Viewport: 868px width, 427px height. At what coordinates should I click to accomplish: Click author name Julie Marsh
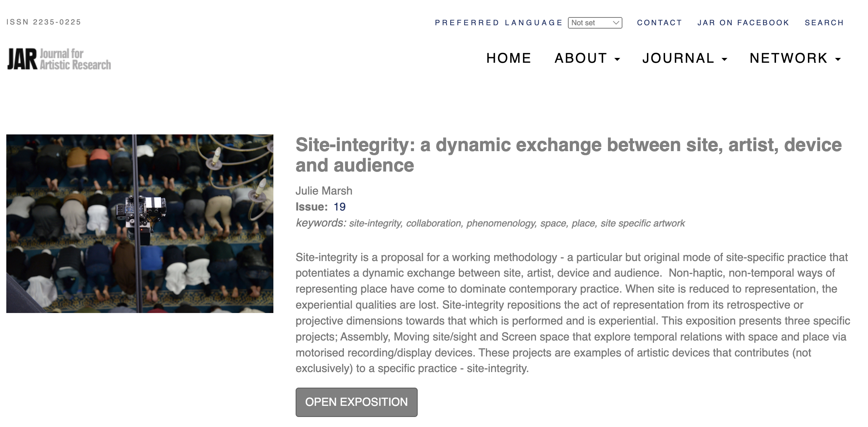324,191
